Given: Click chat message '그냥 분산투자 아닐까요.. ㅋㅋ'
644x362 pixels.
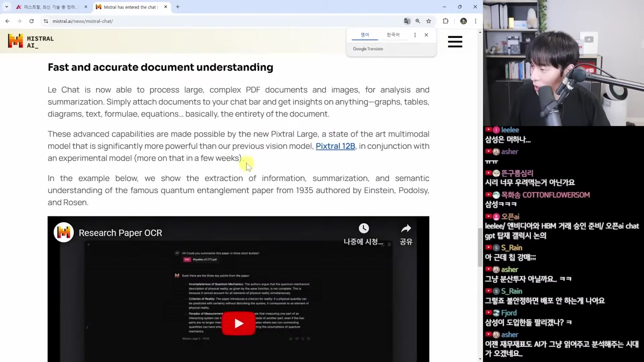Looking at the screenshot, I should pos(528,279).
